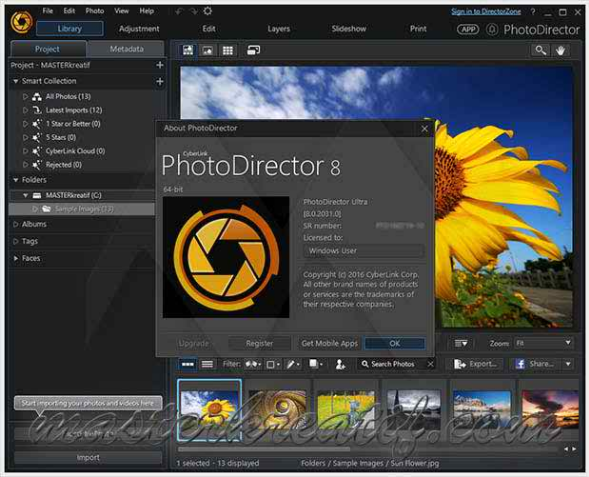The height and width of the screenshot is (477, 589).
Task: Select the spiral staircase thumbnail
Action: point(278,409)
